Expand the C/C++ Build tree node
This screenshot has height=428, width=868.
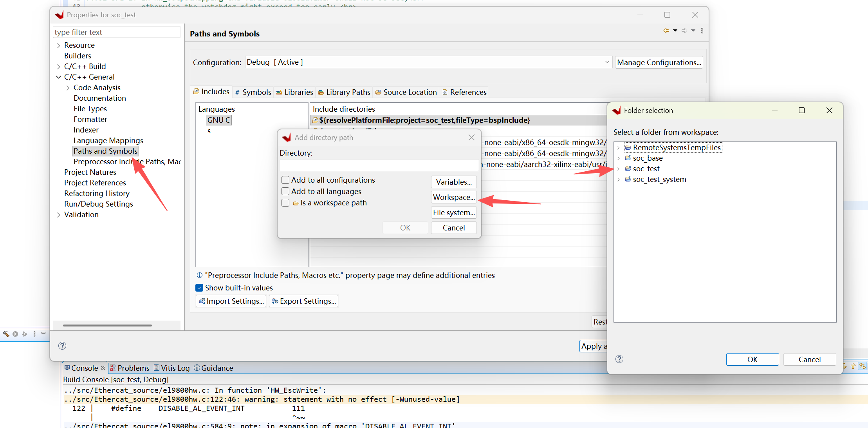click(x=59, y=67)
